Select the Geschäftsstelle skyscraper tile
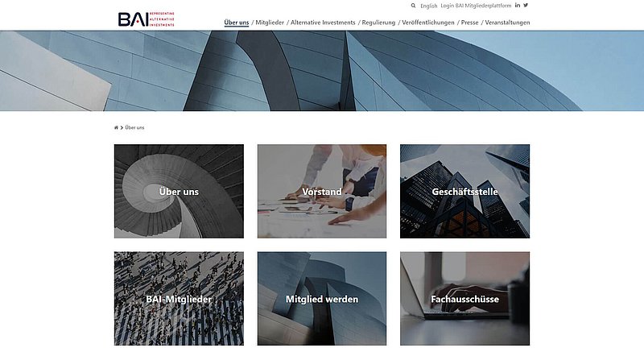644x352 pixels. click(465, 191)
